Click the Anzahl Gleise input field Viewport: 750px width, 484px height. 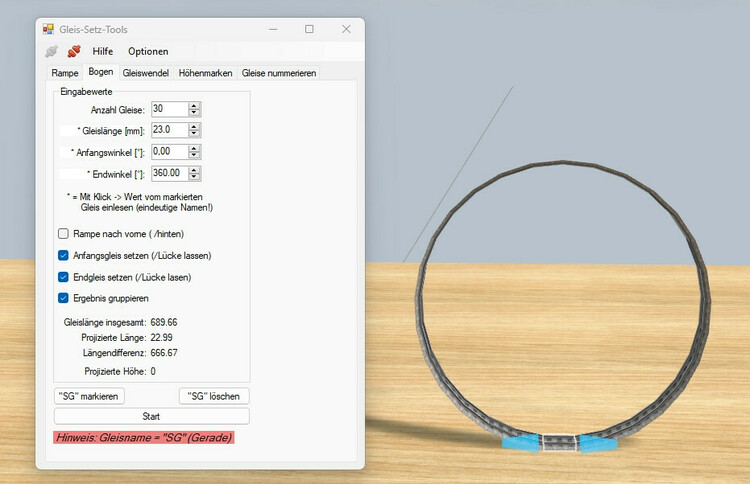coord(170,109)
